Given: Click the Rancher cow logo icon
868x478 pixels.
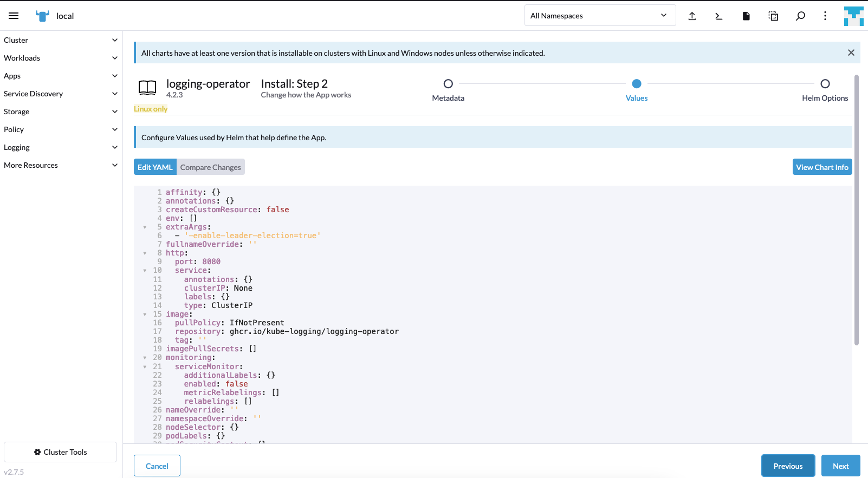Looking at the screenshot, I should [x=42, y=16].
